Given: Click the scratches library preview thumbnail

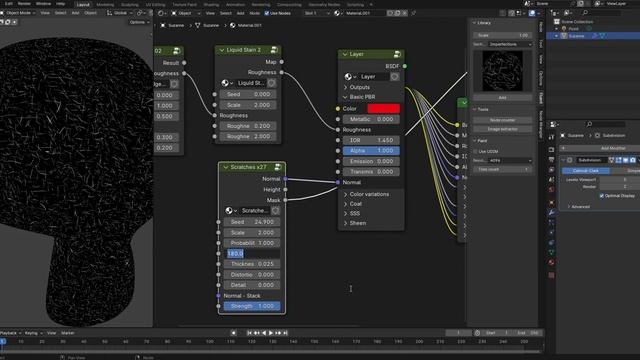Looking at the screenshot, I should (502, 71).
